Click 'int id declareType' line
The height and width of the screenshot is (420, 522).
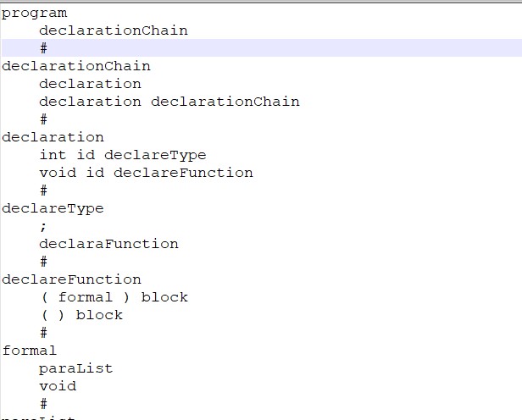coord(123,155)
